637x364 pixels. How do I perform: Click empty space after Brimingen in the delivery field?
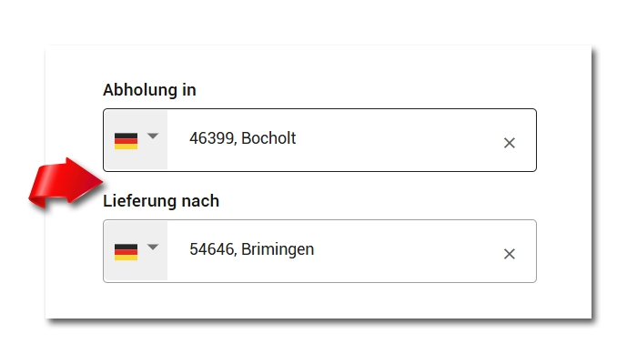[409, 251]
